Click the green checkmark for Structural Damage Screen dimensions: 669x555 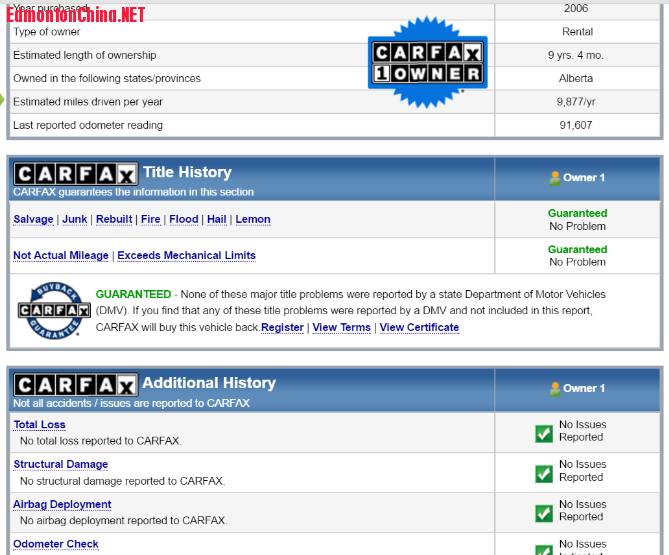pos(543,473)
